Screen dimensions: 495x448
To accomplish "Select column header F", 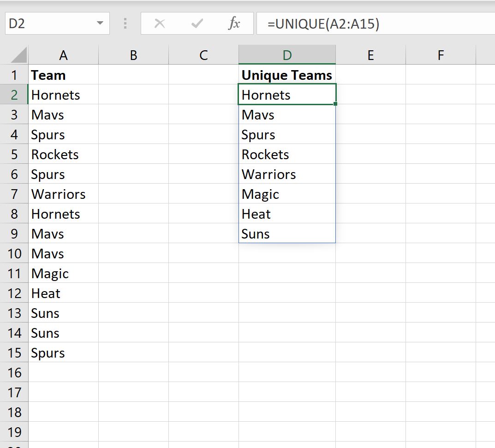I will [x=440, y=54].
